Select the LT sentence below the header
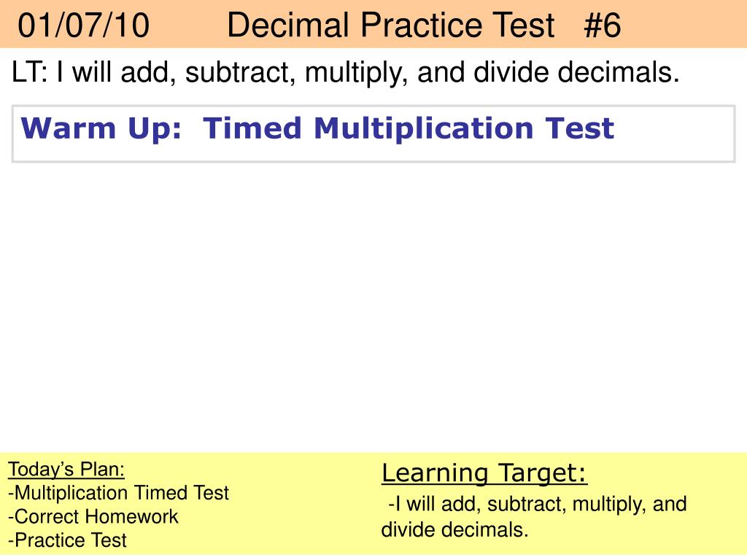The image size is (747, 560). click(345, 73)
